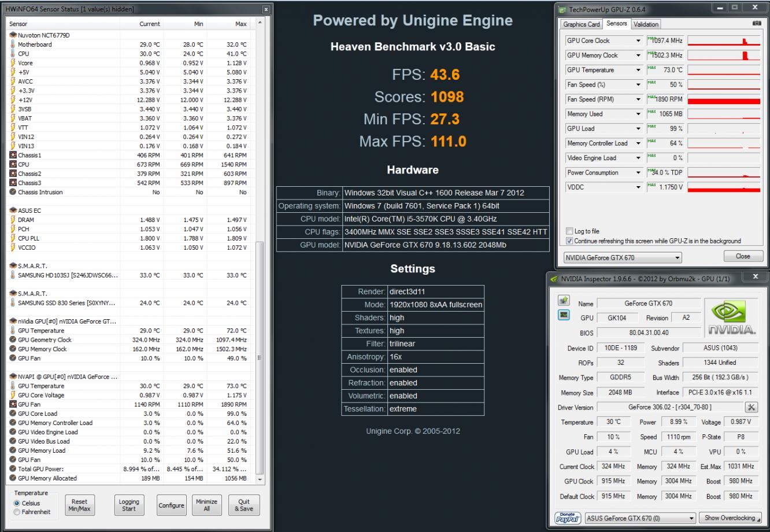The width and height of the screenshot is (770, 532).
Task: Click drive thermometer icon beside SAMSUNG SSD 830
Action: pos(13,304)
